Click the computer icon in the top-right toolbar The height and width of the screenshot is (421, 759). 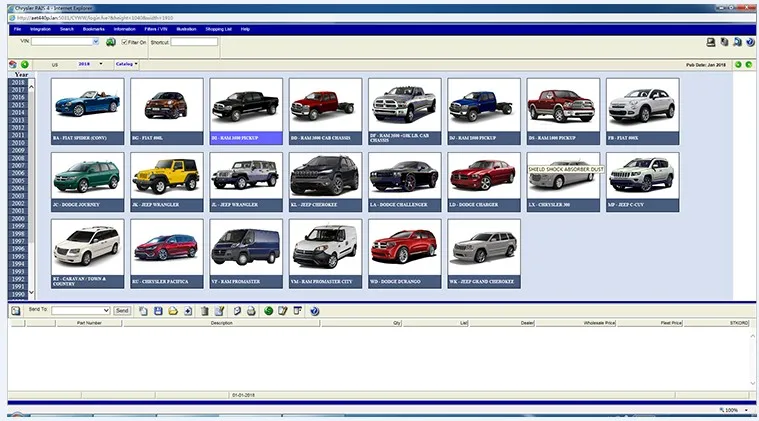coord(711,43)
